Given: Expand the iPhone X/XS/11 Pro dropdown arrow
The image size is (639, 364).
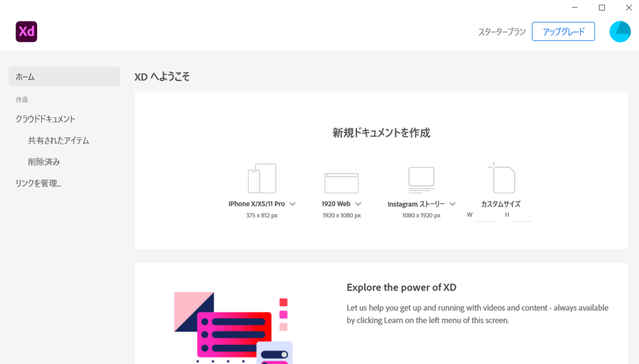Looking at the screenshot, I should [292, 204].
